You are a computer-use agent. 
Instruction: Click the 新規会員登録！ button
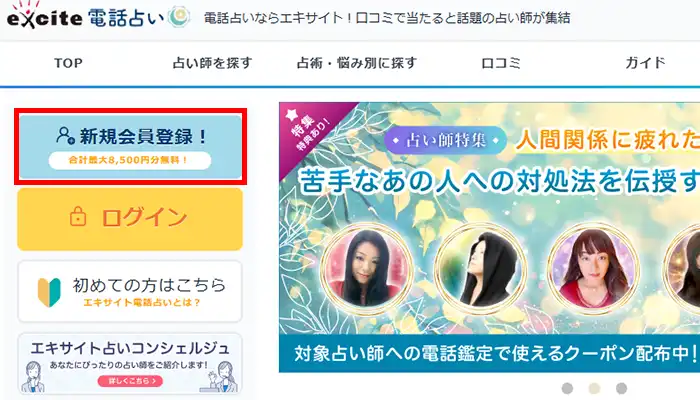[x=130, y=146]
